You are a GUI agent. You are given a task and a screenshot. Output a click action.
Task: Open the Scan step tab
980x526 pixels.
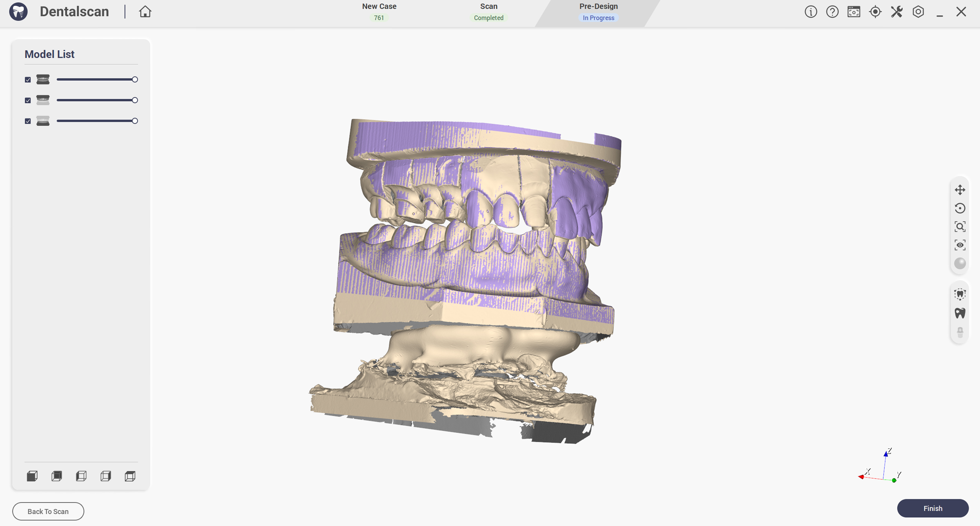[x=488, y=12]
